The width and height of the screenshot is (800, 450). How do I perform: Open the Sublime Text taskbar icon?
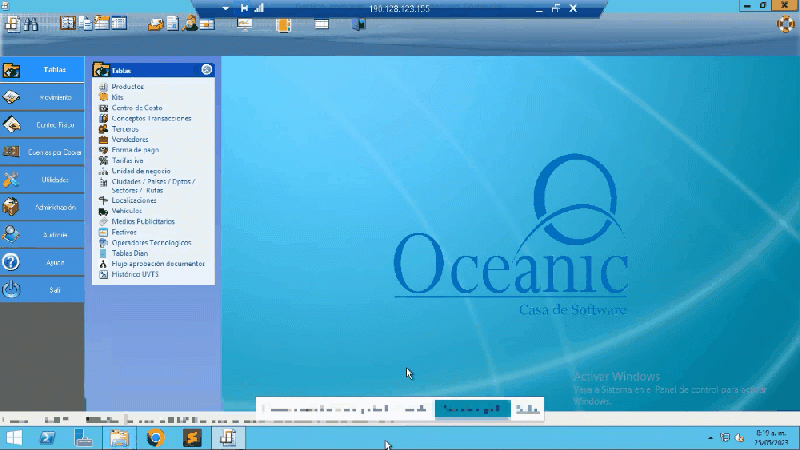191,438
